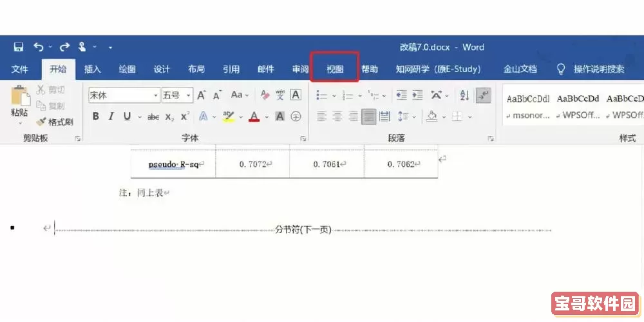Open the 布局 ribbon tab
644x322 pixels.
[196, 69]
